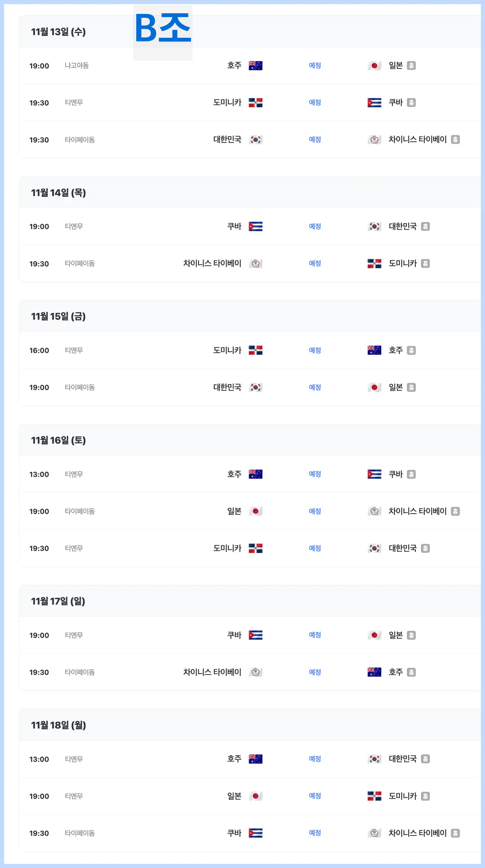Viewport: 485px width, 868px height.
Task: Toggle the 홈 badge next to 대한민국 on November 18
Action: pyautogui.click(x=426, y=759)
